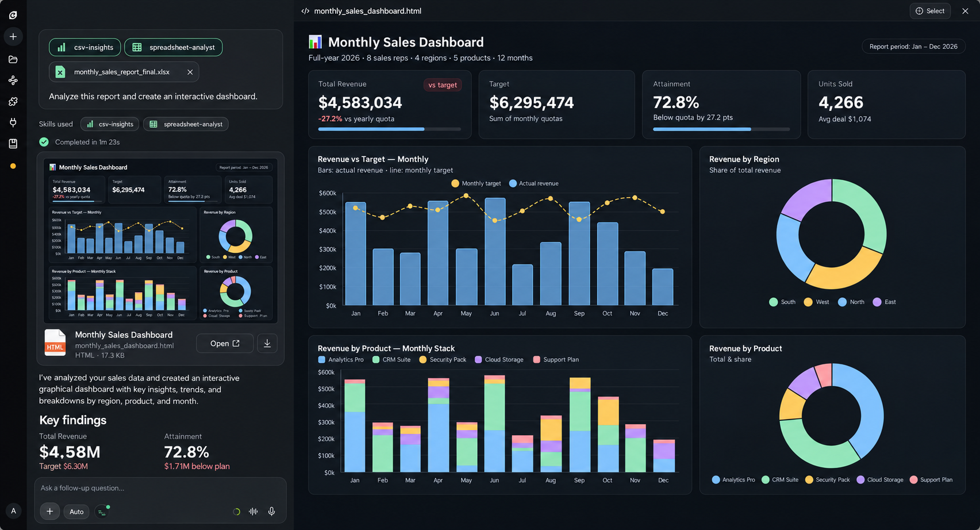Select the spreadsheet-analyst skill chip in the prompt box
This screenshot has height=530, width=980.
(x=174, y=47)
